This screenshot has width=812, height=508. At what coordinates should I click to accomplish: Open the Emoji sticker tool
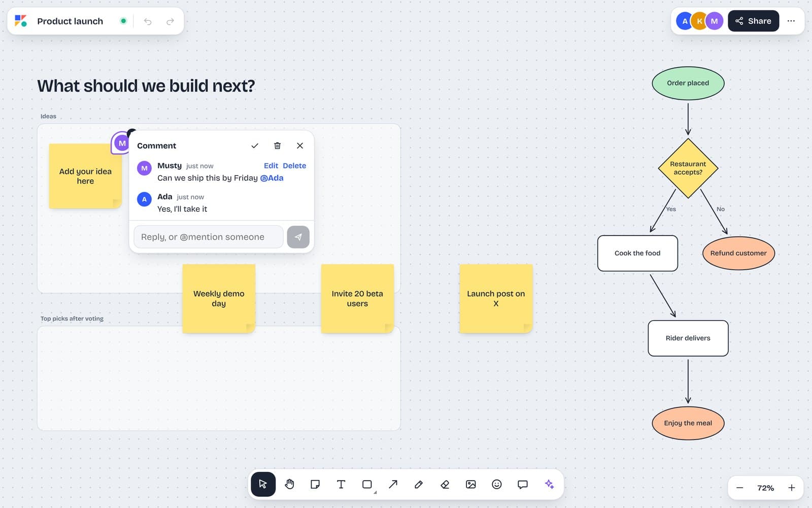497,484
